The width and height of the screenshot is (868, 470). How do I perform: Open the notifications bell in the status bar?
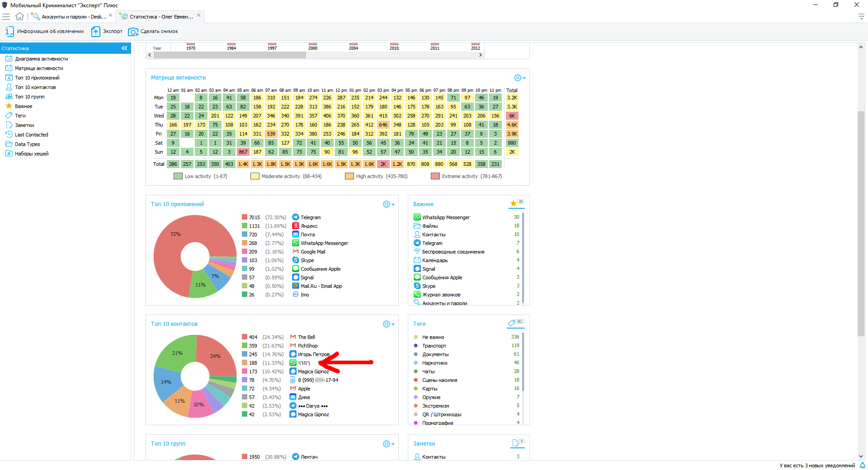pyautogui.click(x=862, y=465)
